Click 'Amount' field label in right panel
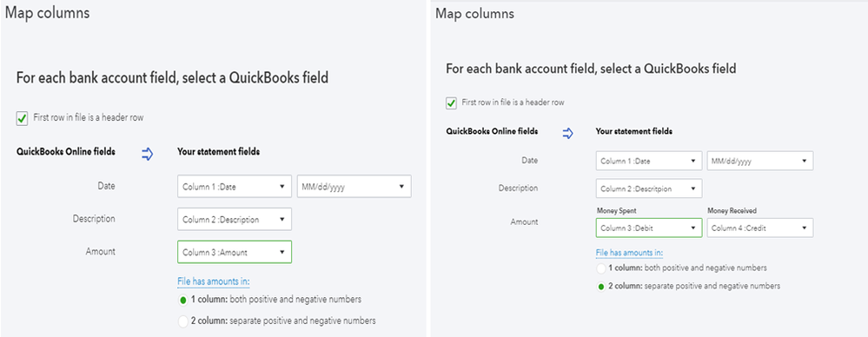This screenshot has height=337, width=868. 524,221
